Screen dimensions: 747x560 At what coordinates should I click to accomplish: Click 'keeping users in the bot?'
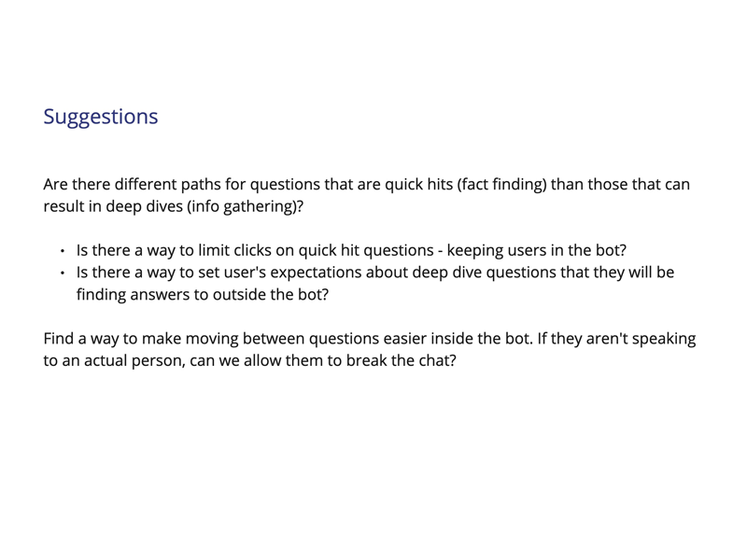[536, 251]
